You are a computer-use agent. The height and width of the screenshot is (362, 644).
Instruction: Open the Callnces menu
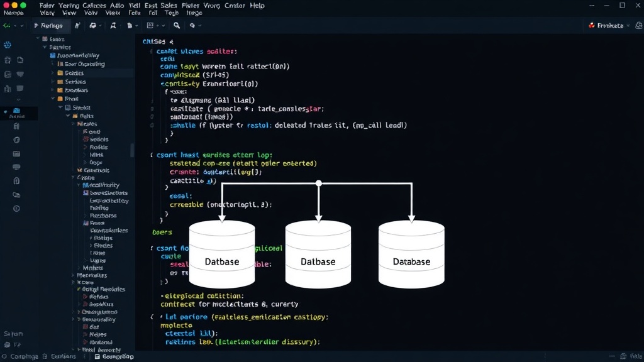tap(94, 6)
